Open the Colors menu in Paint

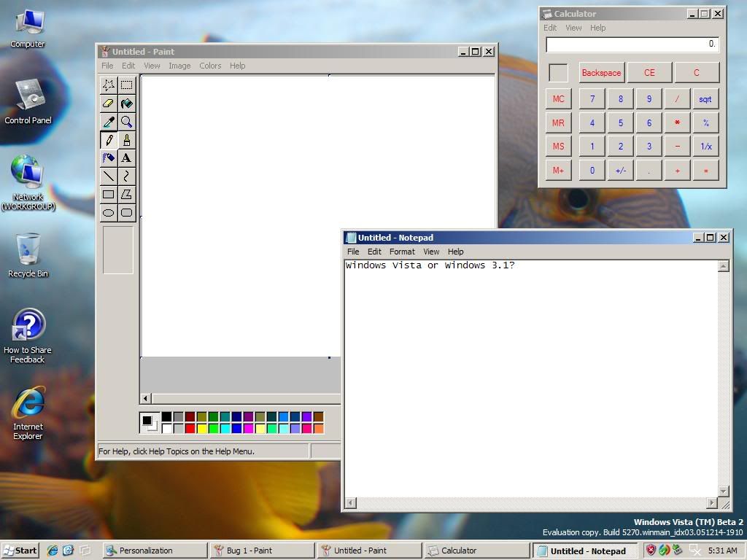210,66
